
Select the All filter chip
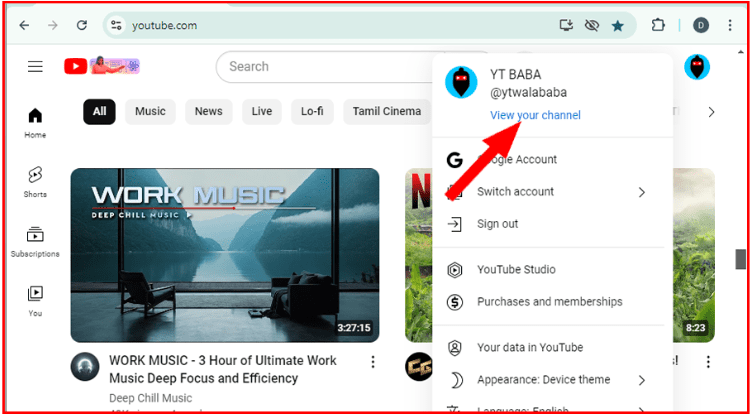point(99,111)
